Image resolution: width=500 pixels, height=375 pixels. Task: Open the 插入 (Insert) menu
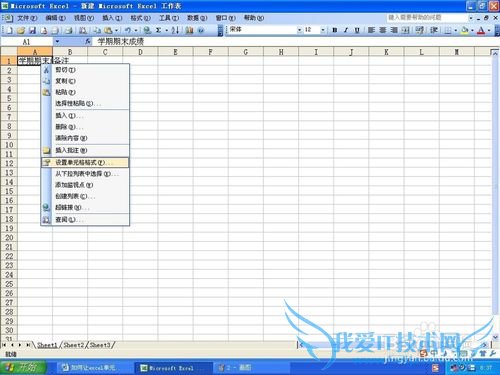tap(112, 18)
